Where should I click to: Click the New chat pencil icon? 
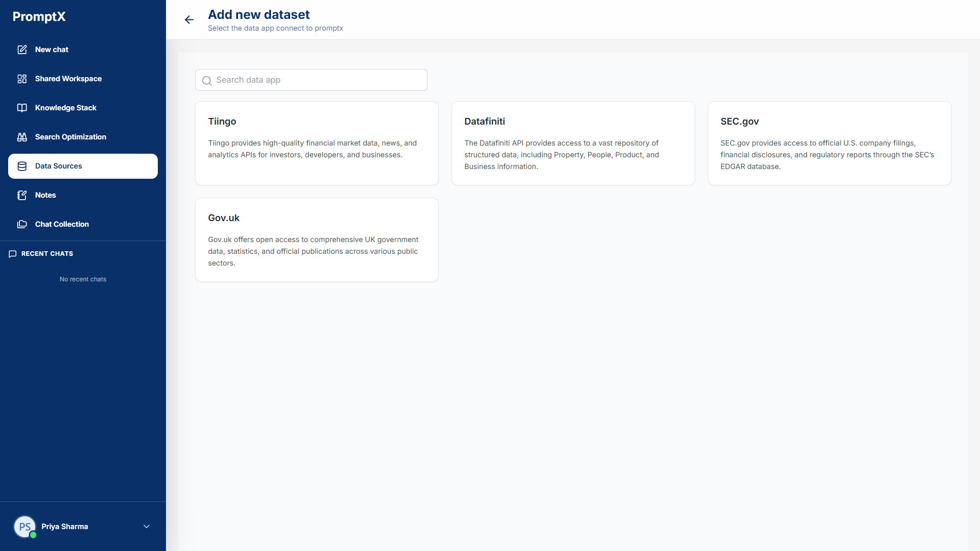coord(22,50)
